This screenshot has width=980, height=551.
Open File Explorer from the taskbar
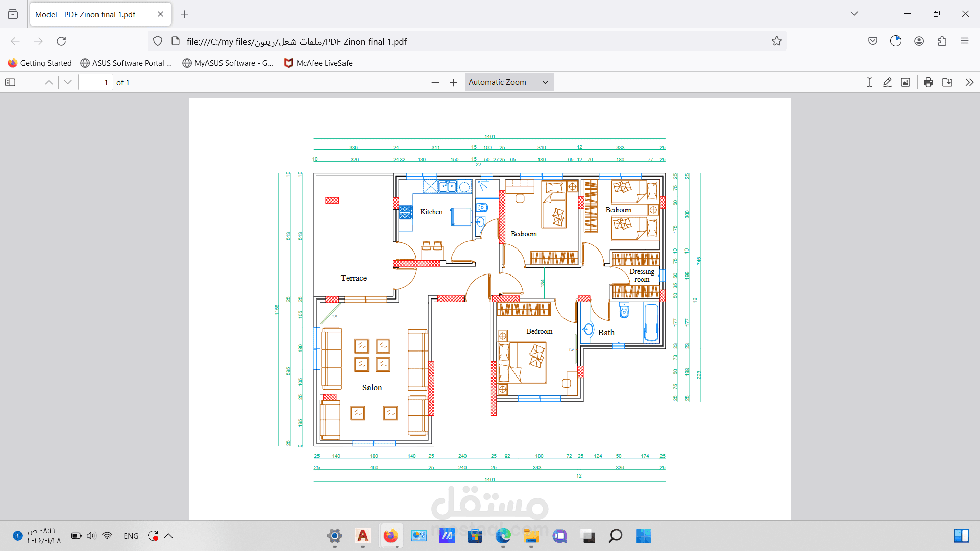[x=531, y=536]
